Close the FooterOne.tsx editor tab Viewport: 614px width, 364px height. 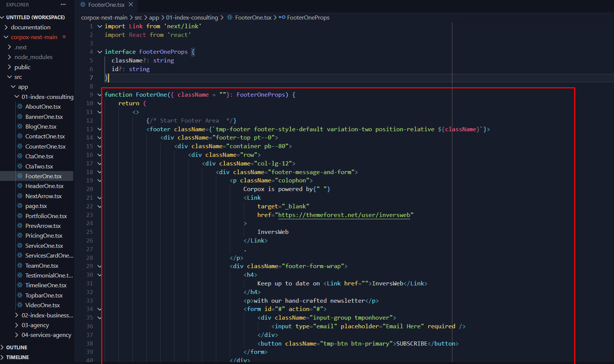pyautogui.click(x=131, y=5)
